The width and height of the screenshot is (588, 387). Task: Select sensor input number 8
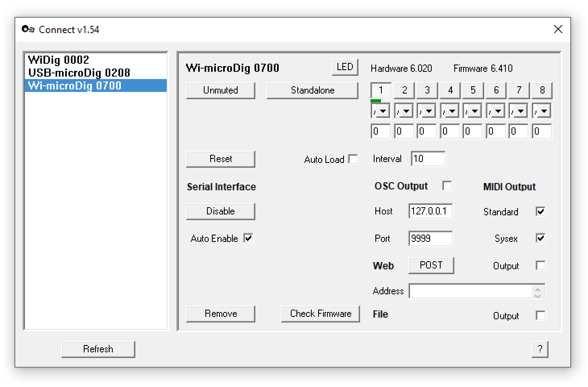click(x=542, y=90)
